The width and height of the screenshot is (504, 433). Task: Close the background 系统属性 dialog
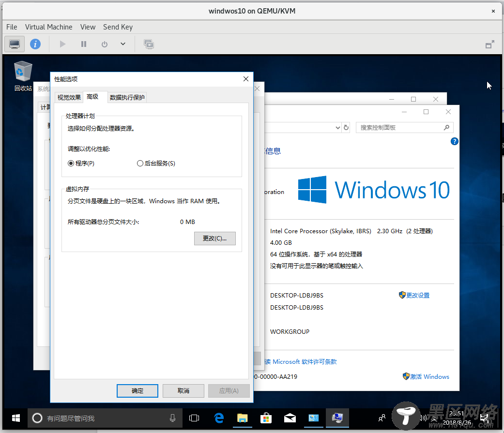tap(257, 89)
